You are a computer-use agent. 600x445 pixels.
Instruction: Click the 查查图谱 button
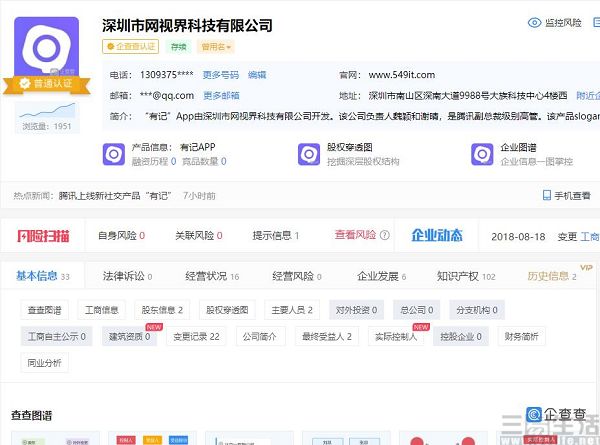[x=44, y=310]
